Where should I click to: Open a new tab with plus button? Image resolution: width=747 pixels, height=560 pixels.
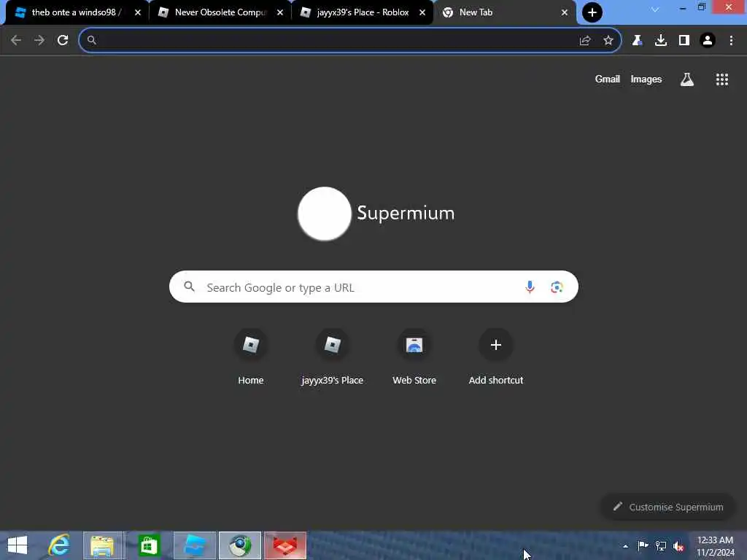pos(592,12)
